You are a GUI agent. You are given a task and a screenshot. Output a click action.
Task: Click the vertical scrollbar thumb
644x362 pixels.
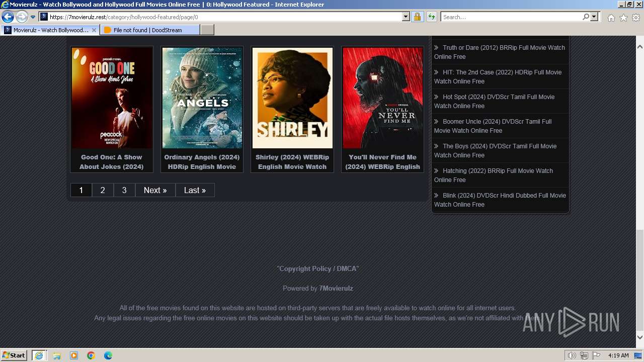coord(639,280)
